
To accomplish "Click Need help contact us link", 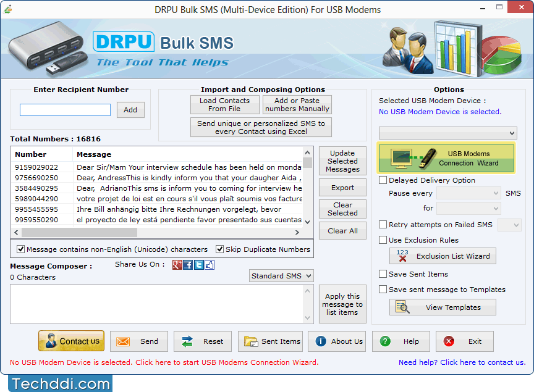I will click(x=462, y=362).
